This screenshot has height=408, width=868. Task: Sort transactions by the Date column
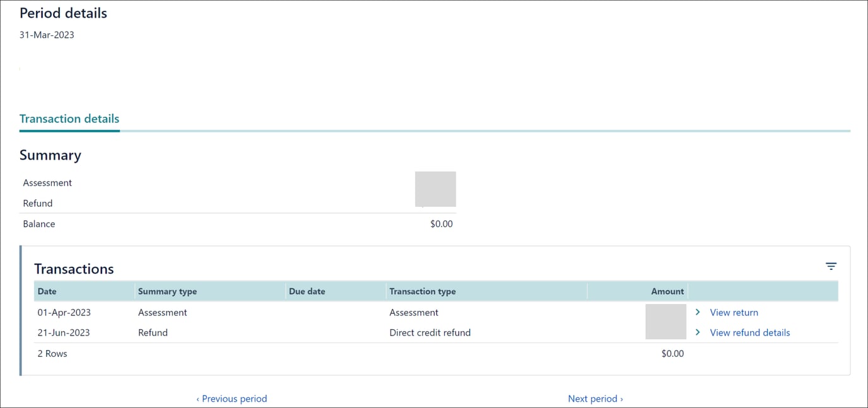[46, 291]
